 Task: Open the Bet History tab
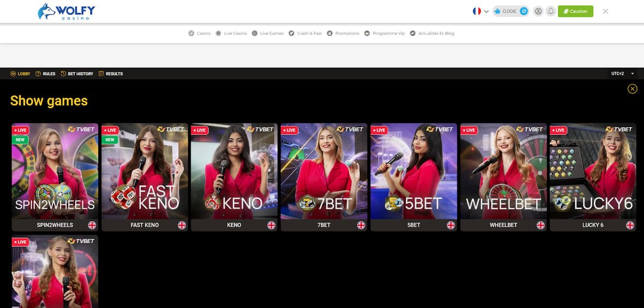[x=77, y=74]
